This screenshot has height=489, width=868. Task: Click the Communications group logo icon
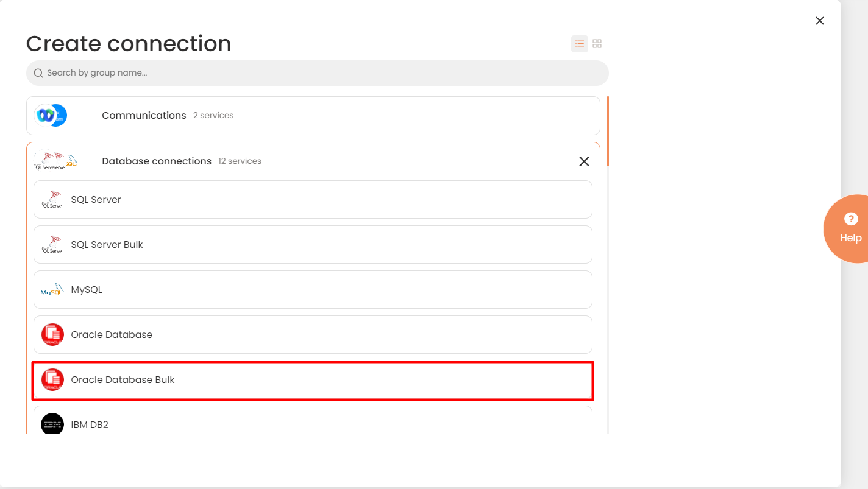pos(51,116)
